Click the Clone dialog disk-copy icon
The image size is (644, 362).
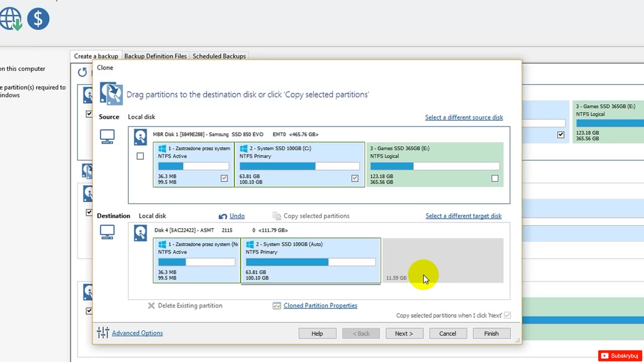click(111, 94)
